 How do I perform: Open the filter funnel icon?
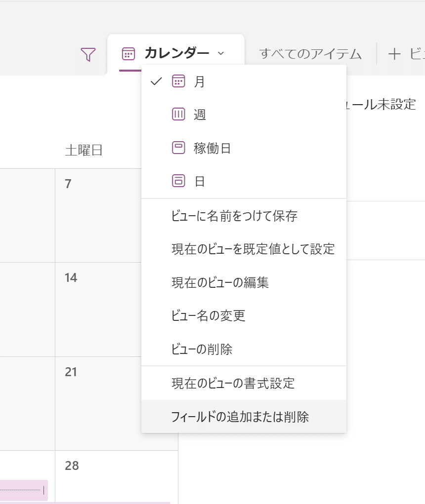(x=88, y=54)
